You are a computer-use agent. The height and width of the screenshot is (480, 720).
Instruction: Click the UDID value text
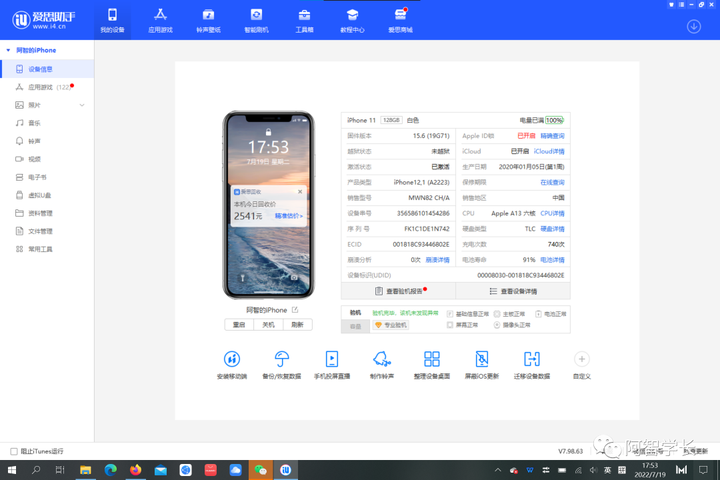(x=521, y=275)
